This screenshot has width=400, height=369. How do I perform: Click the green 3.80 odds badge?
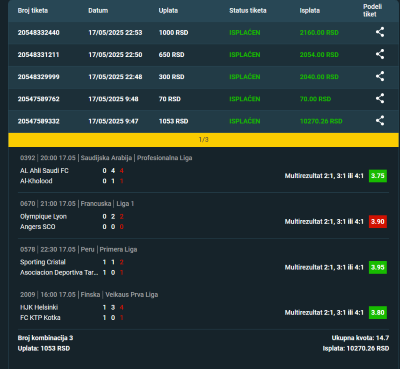click(378, 313)
